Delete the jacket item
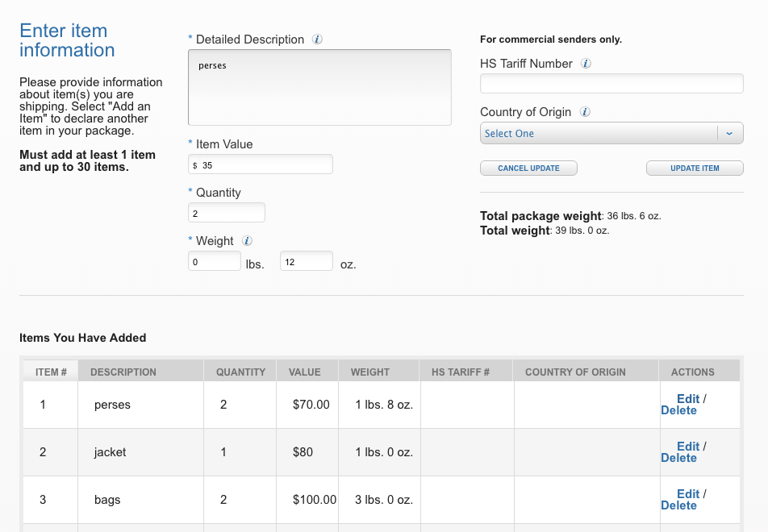The height and width of the screenshot is (532, 768). 678,458
